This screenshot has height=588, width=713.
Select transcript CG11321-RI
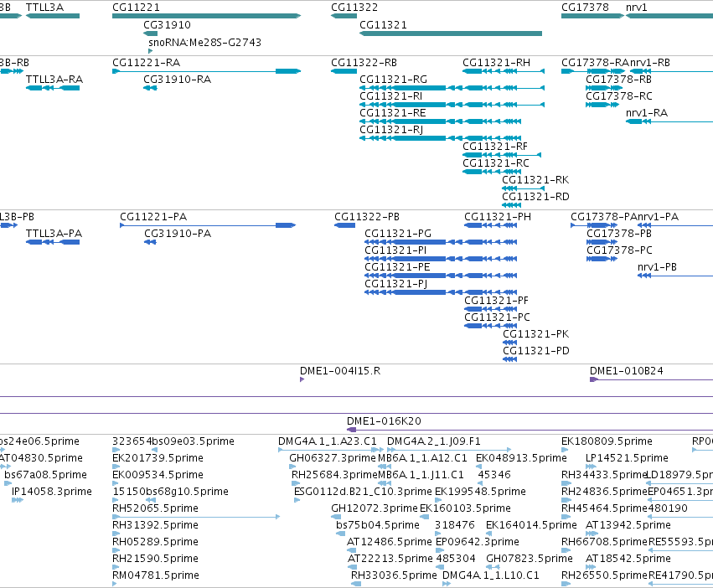pos(390,96)
